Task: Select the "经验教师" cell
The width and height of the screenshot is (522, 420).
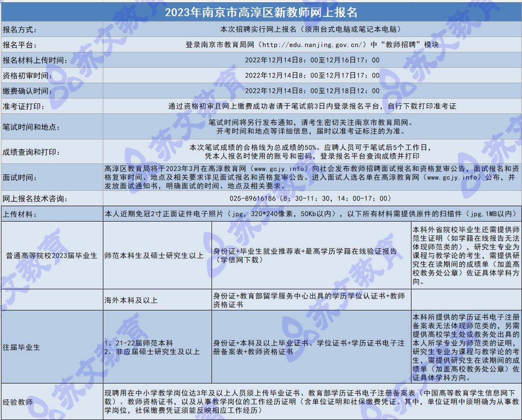Action: [x=52, y=401]
